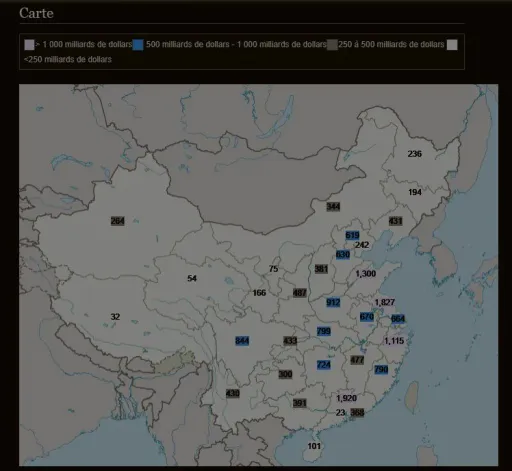Image resolution: width=512 pixels, height=471 pixels.
Task: Click the 1,920 value label
Action: [346, 398]
